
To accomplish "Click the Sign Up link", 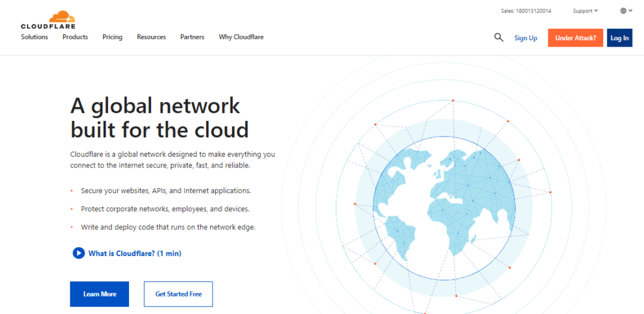I will (526, 38).
